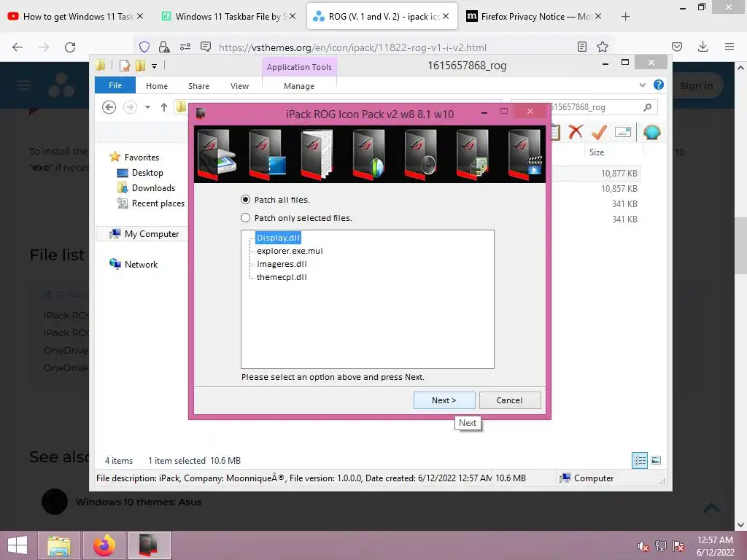Open Home tab in Explorer ribbon
Viewport: 747px width, 560px height.
click(157, 86)
